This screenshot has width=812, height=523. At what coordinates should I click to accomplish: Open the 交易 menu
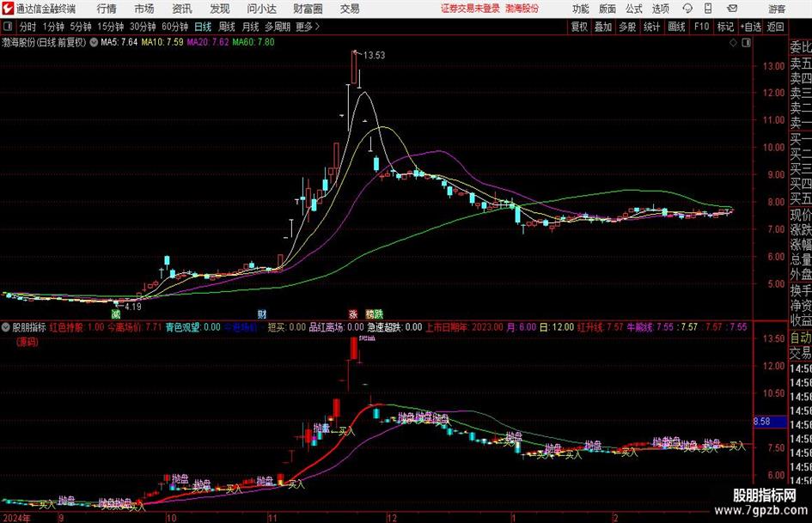pos(350,9)
